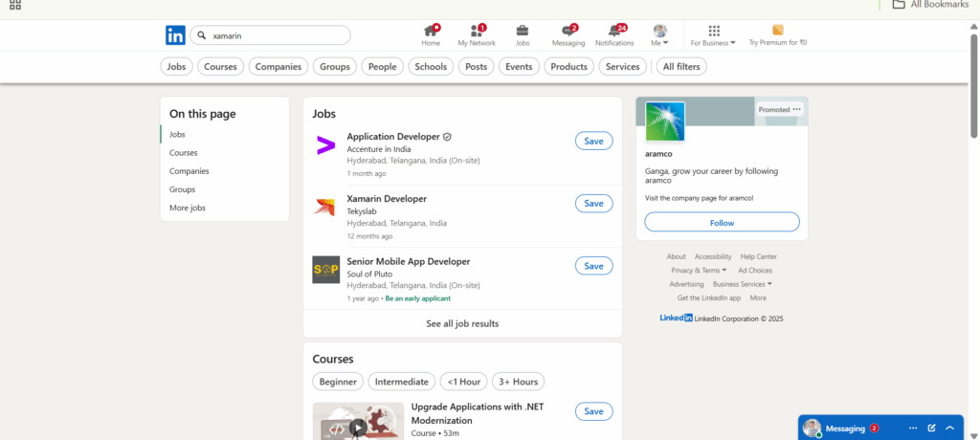Expand the For Business dropdown
980x440 pixels.
tap(713, 42)
